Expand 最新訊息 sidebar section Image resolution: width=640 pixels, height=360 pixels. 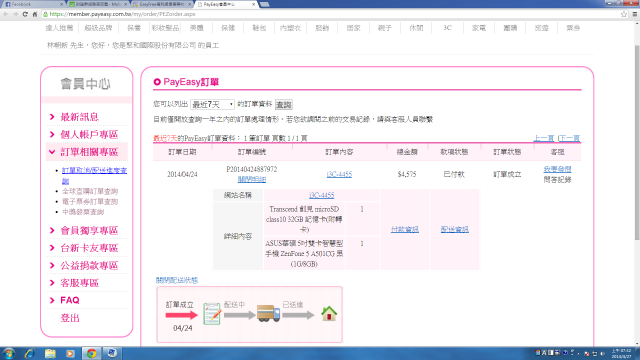point(79,117)
